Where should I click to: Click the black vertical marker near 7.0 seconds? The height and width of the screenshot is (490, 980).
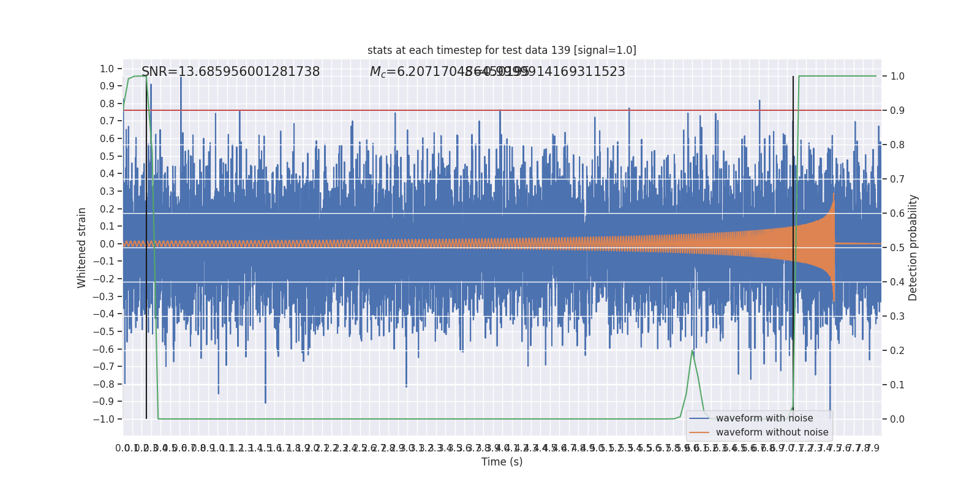(793, 245)
